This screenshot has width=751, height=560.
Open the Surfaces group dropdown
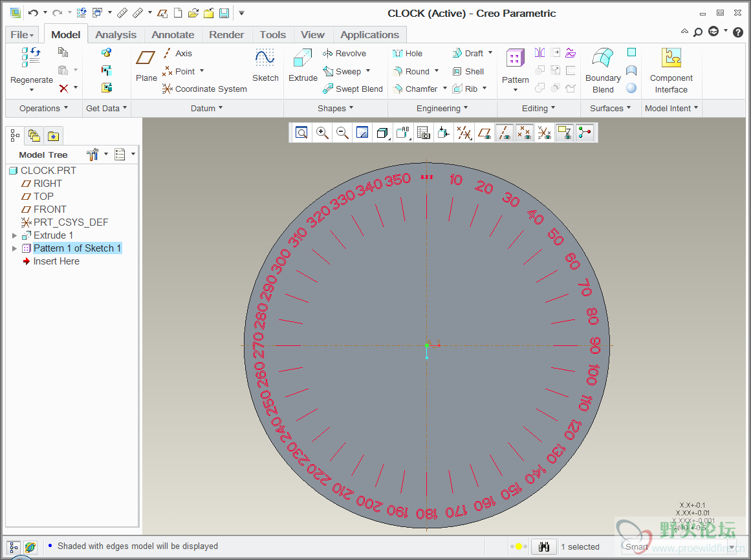coord(610,108)
